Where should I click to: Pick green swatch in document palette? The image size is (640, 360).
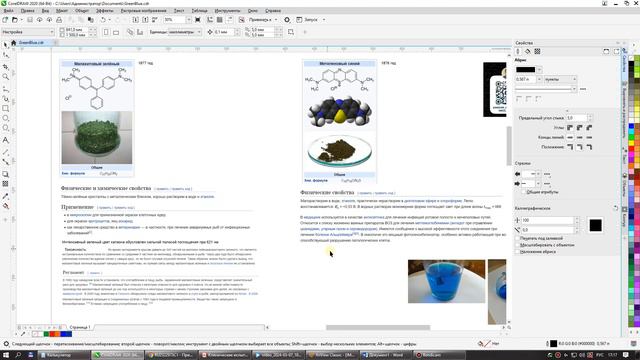click(46, 334)
